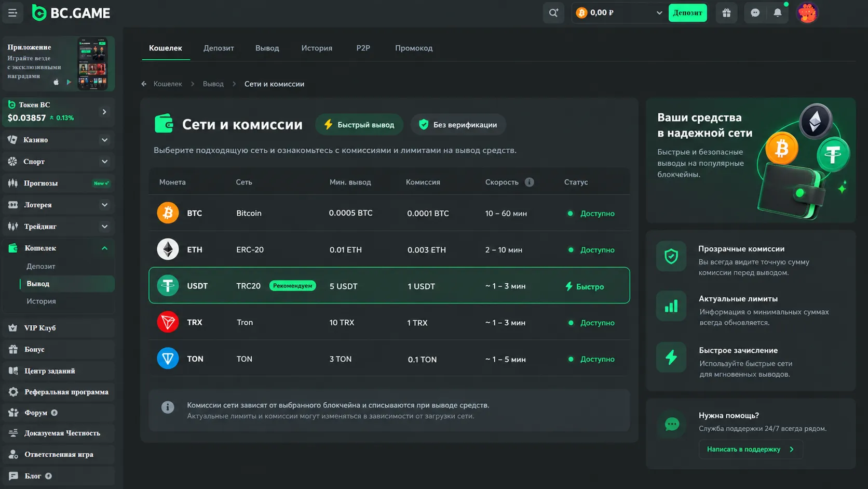This screenshot has width=868, height=489.
Task: Click the Быстрый вывод badge
Action: 359,125
